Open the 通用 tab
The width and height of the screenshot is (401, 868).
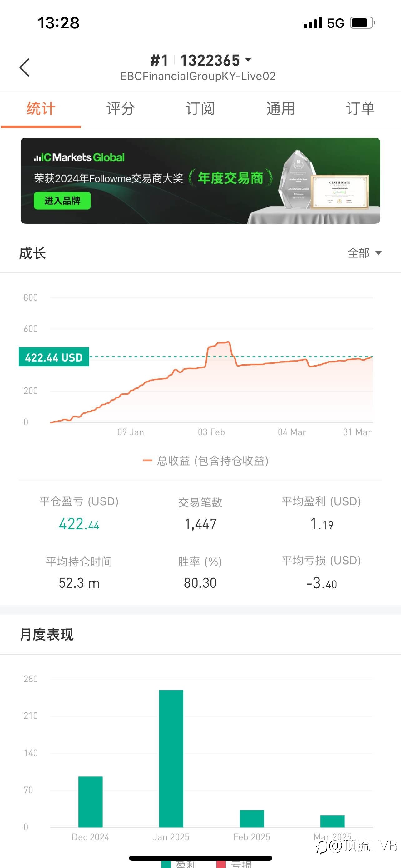(x=280, y=109)
